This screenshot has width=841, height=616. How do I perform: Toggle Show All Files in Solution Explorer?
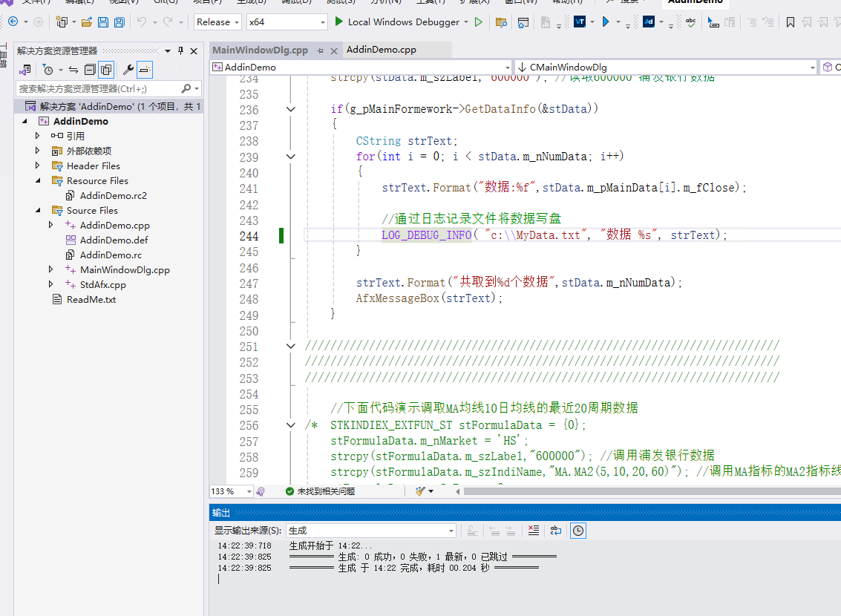click(x=106, y=70)
